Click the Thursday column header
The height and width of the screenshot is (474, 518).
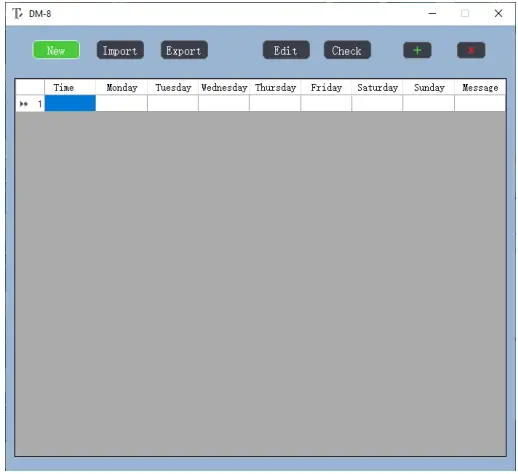[275, 88]
